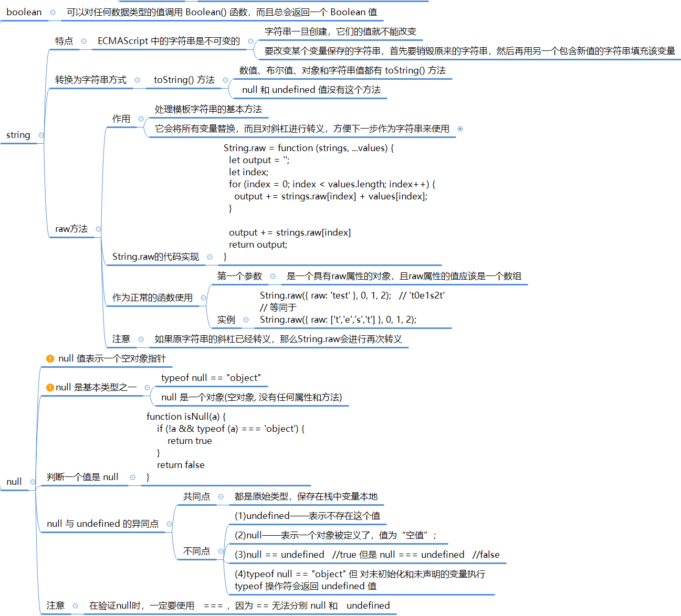Select (2)null——表示一个对象被定义了 node
Image resolution: width=681 pixels, height=616 pixels.
pos(336,536)
